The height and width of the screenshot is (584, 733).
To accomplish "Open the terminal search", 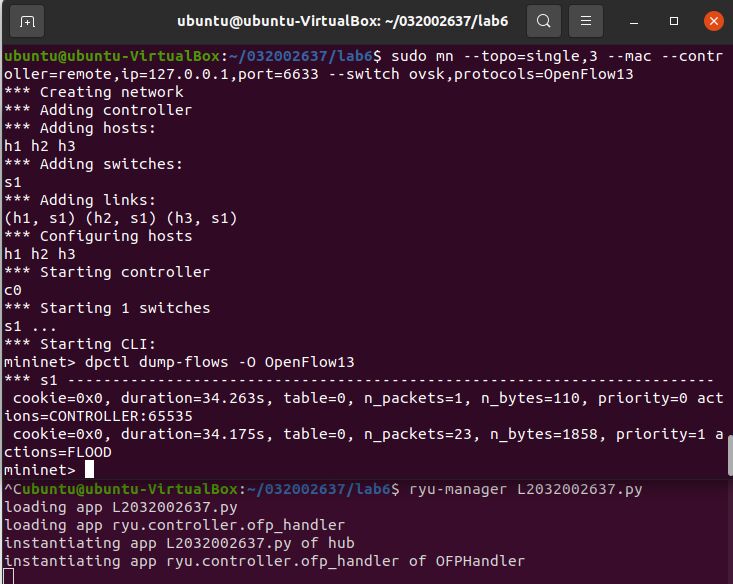I will pyautogui.click(x=543, y=21).
